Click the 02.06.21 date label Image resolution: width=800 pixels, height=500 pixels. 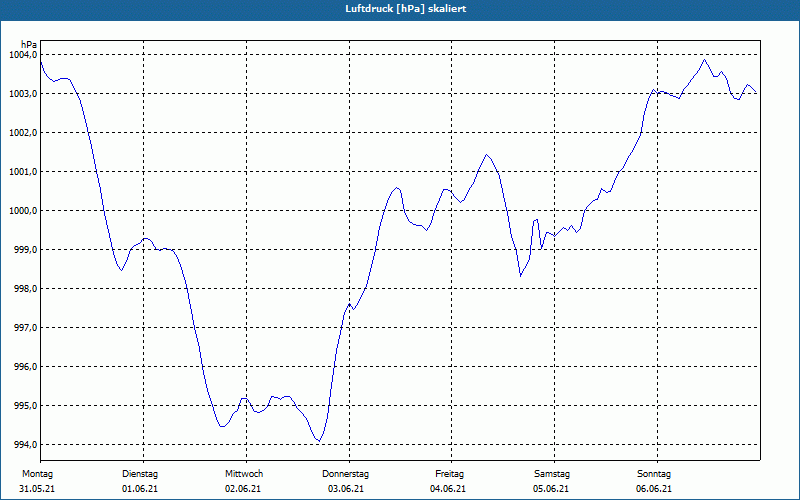(243, 489)
